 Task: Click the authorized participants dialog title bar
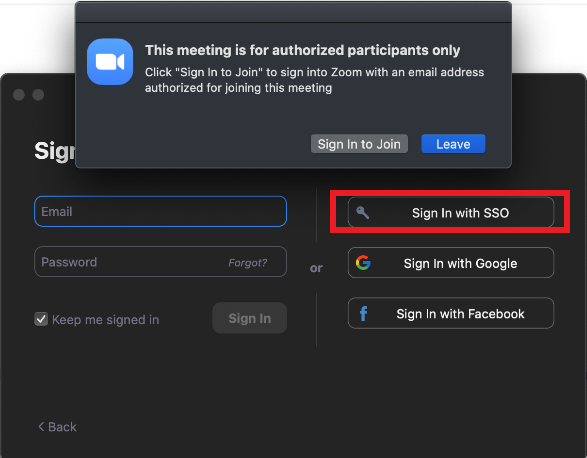tap(293, 12)
